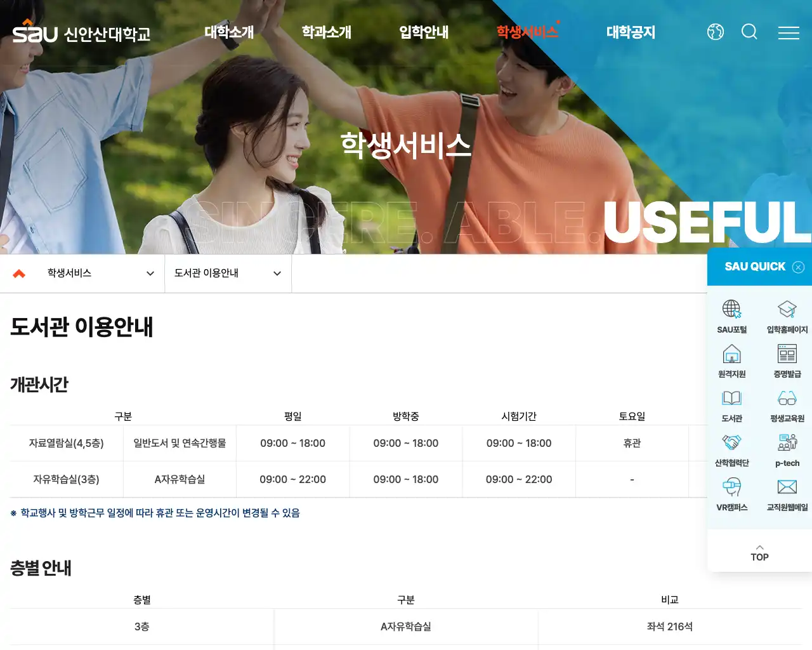
Task: Expand the 도서관 이용안내 breadcrumb dropdown
Action: [x=228, y=274]
